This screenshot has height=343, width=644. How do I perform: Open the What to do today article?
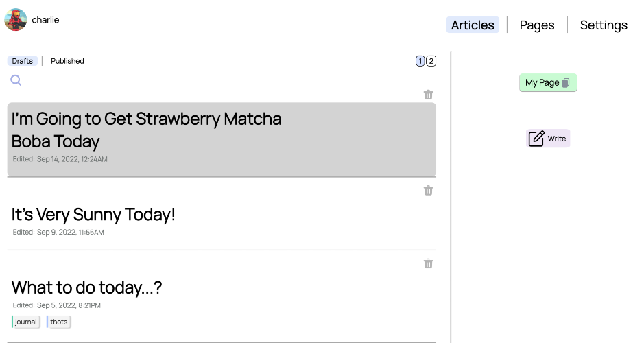click(x=87, y=287)
